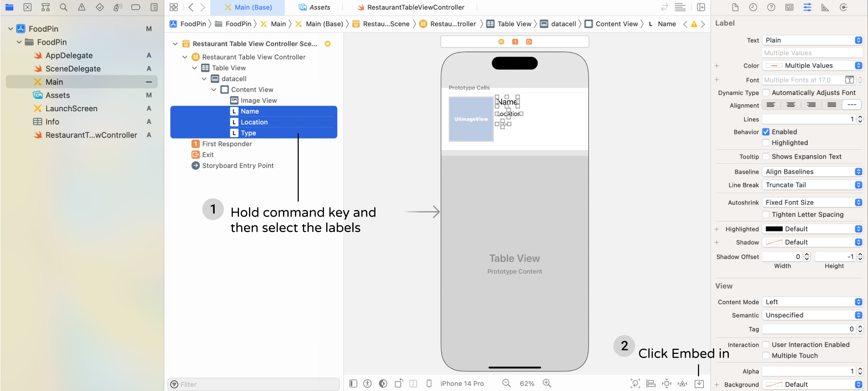Screen dimensions: 868x391
Task: Click the iPhone 14 Pro device selector
Action: [462, 383]
